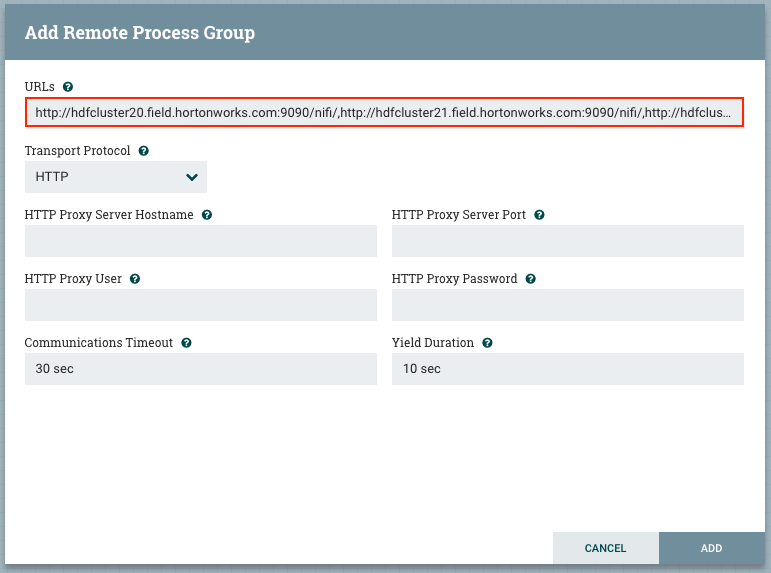Screen dimensions: 771x573
Task: Click the HTTP Proxy User help icon
Action: click(135, 279)
